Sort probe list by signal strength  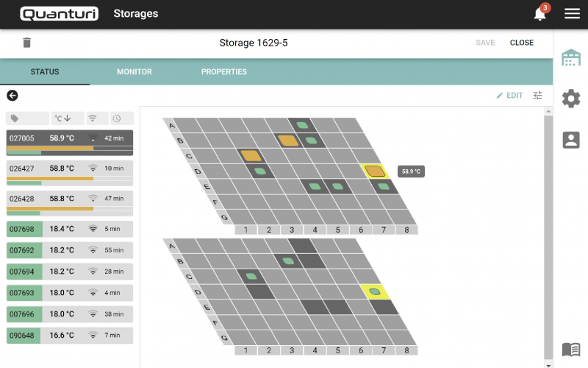tap(93, 118)
